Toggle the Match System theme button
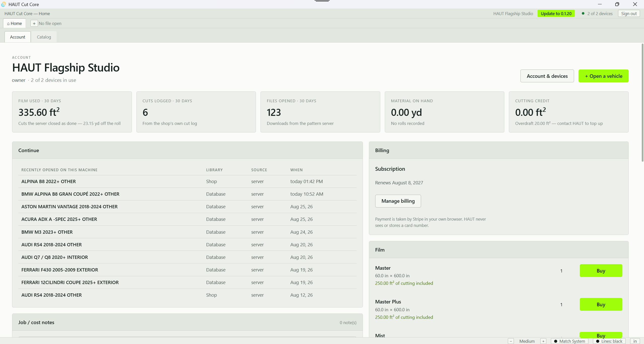 click(570, 341)
